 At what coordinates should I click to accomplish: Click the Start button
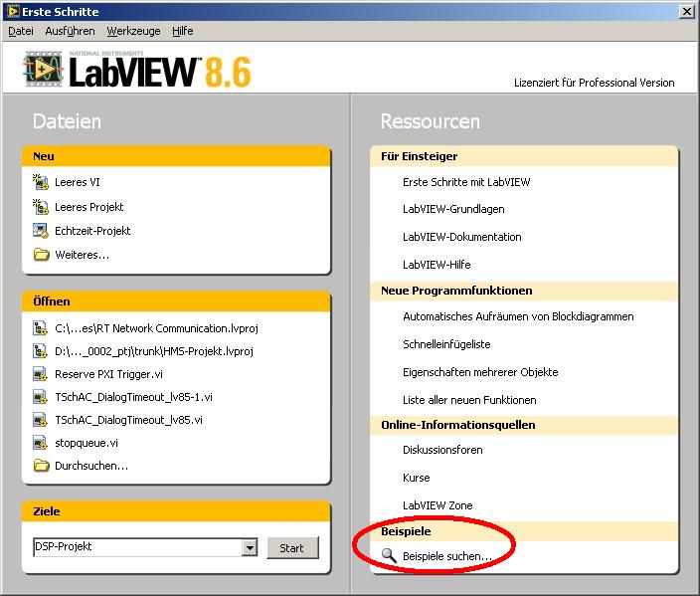pos(292,548)
